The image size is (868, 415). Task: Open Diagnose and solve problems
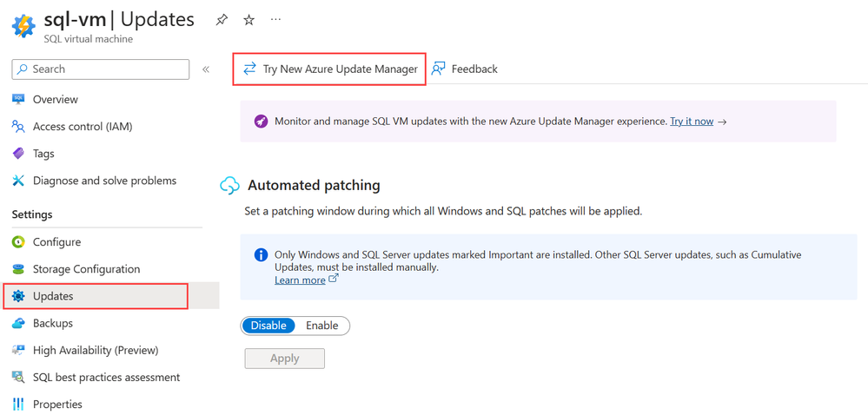(104, 181)
